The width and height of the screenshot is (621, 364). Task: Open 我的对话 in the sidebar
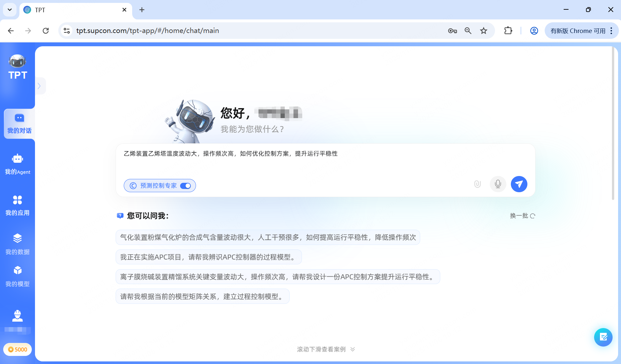coord(18,124)
